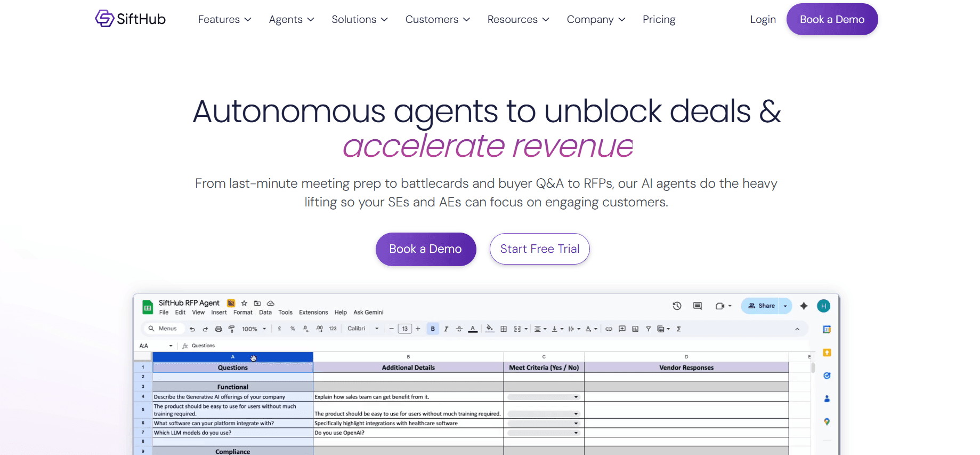Click the insert link icon

pos(609,329)
